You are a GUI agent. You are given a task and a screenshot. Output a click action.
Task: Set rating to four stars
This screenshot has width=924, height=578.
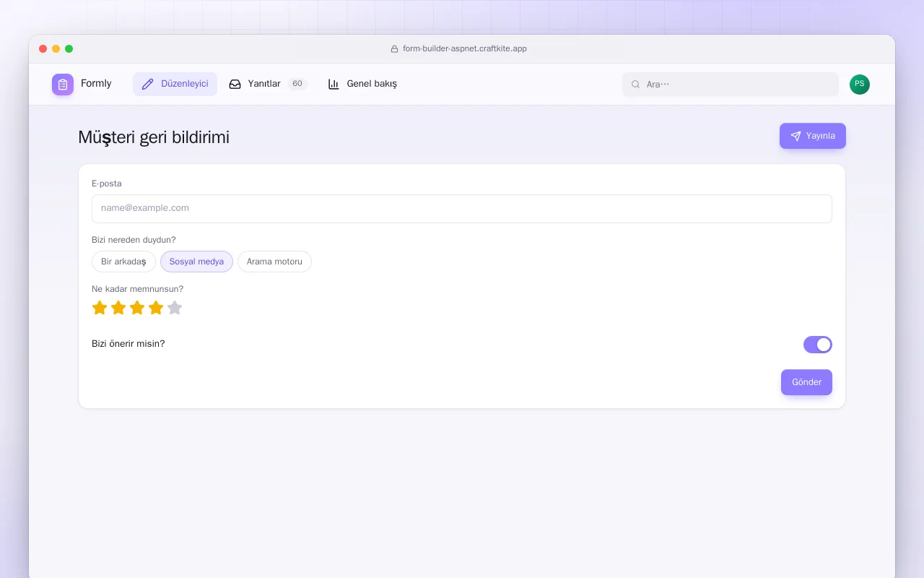coord(156,308)
